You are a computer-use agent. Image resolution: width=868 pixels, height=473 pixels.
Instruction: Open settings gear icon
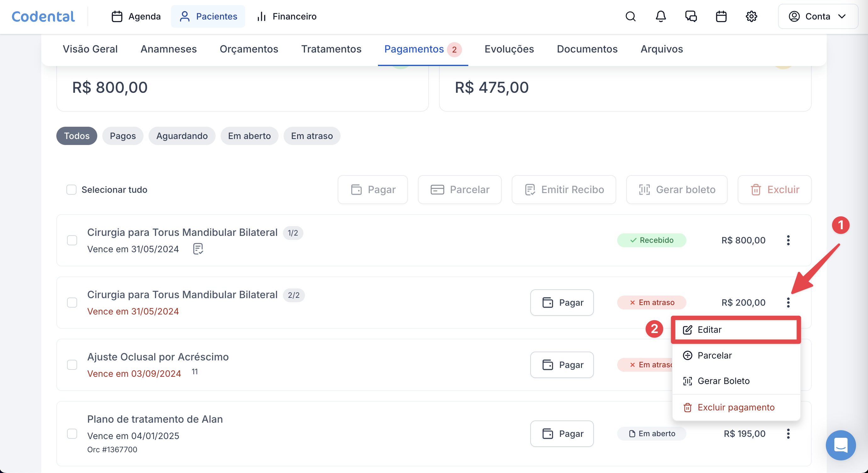click(752, 16)
